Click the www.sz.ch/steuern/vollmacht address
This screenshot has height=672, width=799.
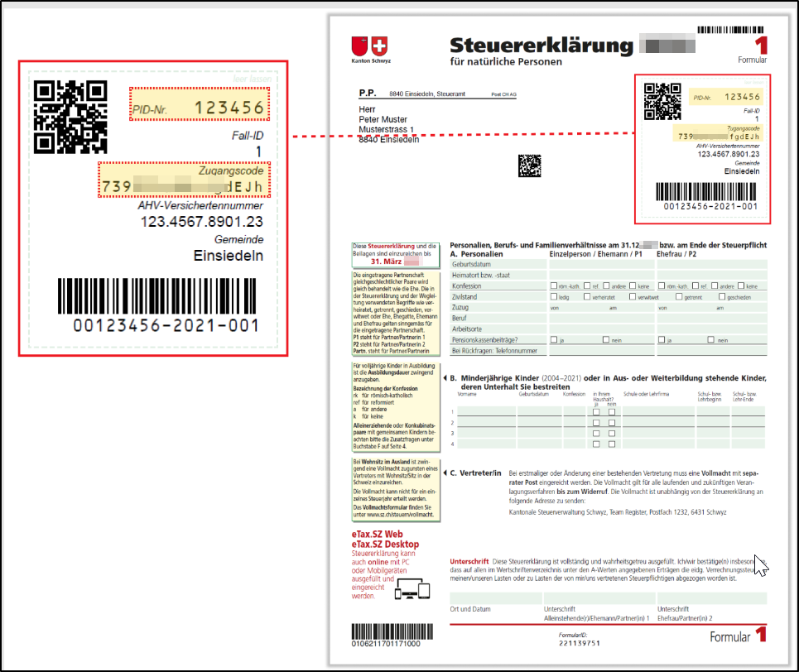coord(400,515)
